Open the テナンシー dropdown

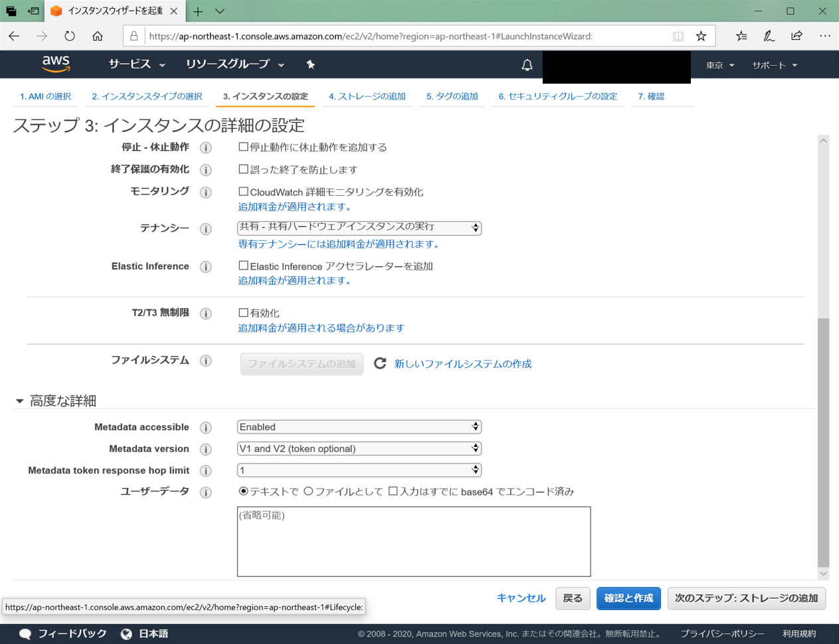[x=359, y=227]
